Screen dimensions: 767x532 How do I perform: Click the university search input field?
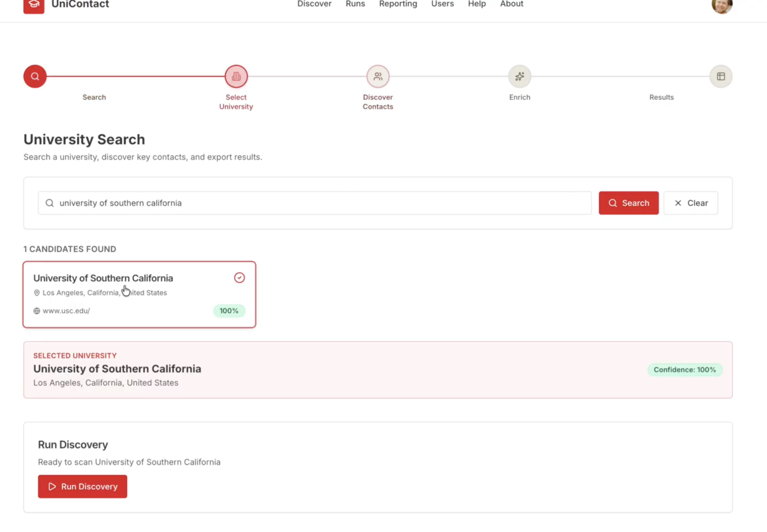[x=315, y=203]
